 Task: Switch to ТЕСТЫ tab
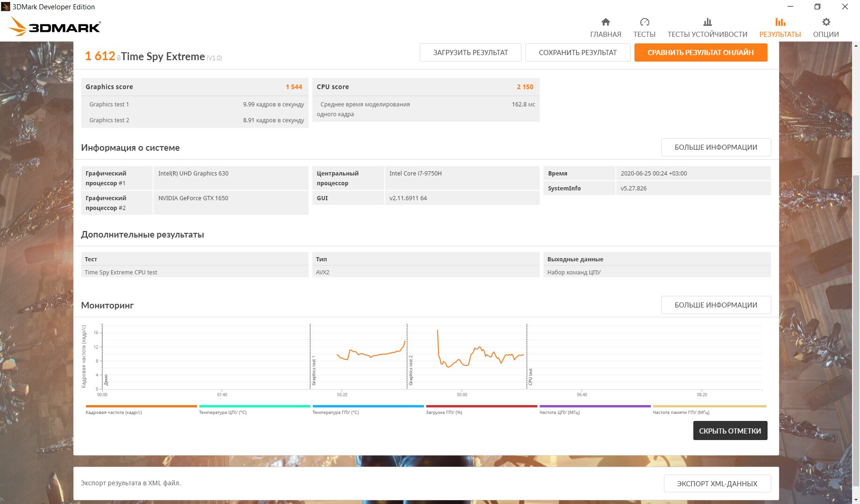click(x=644, y=34)
